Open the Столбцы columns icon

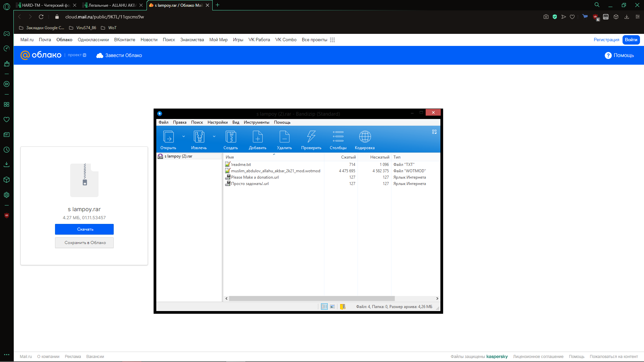tap(338, 137)
